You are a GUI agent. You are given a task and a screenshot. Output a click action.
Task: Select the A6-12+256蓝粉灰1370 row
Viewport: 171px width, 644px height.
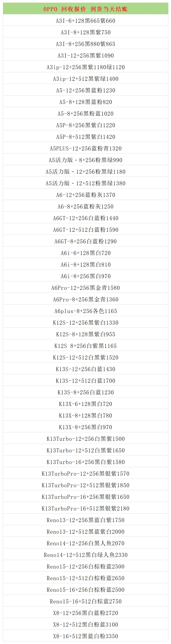[85, 195]
